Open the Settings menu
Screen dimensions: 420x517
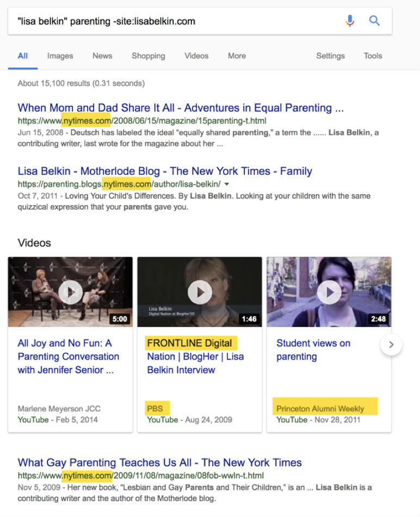[330, 56]
